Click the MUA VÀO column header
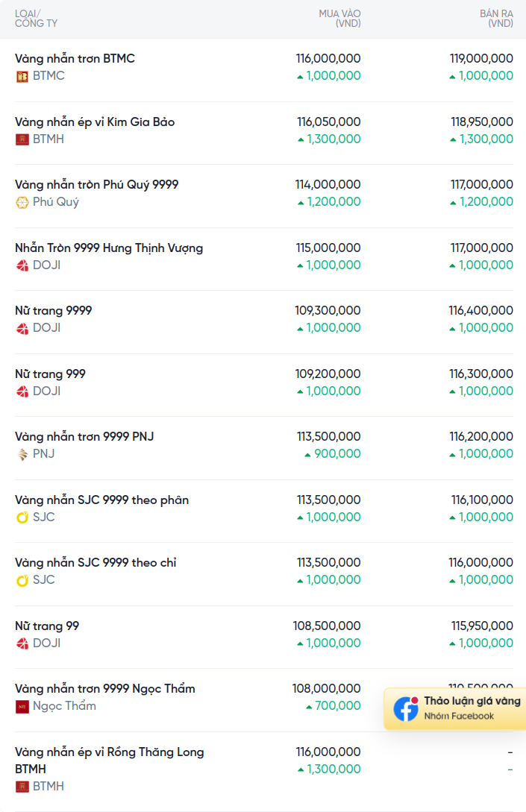Viewport: 526px width, 812px height. point(339,19)
